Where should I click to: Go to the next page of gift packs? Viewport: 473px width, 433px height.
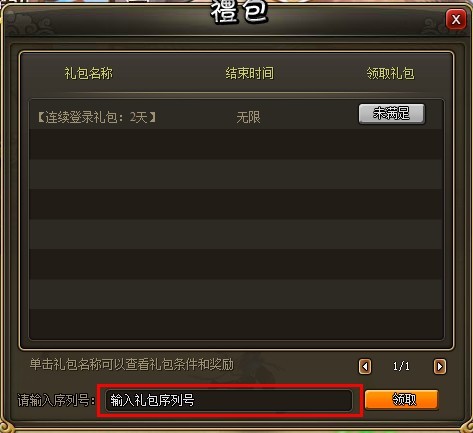tap(440, 366)
